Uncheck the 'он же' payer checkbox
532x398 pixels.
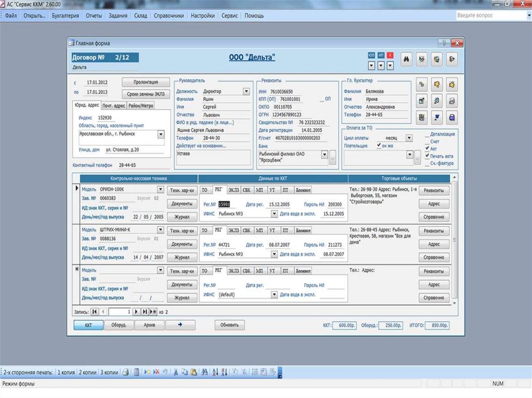379,146
